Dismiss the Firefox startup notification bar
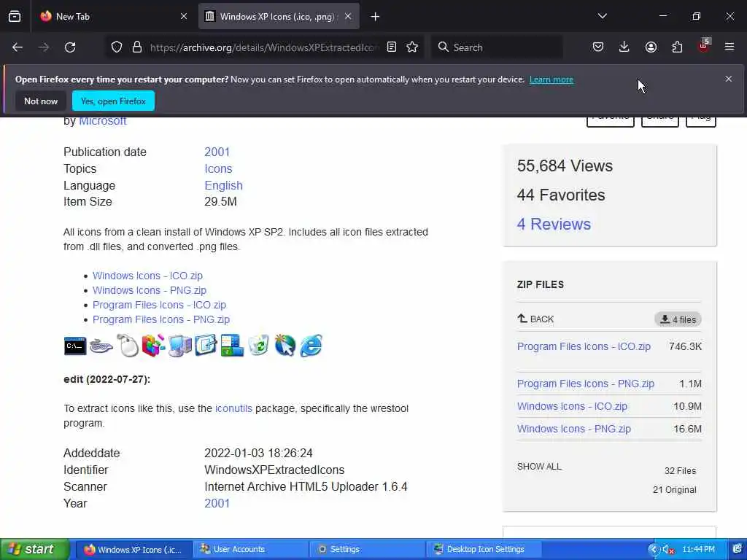Viewport: 747px width, 560px height. tap(729, 79)
